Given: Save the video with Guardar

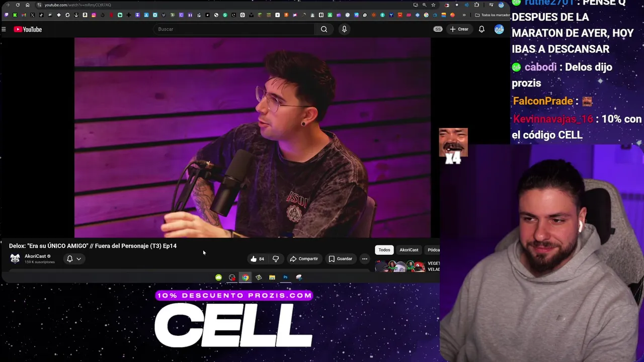Looking at the screenshot, I should coord(341,259).
